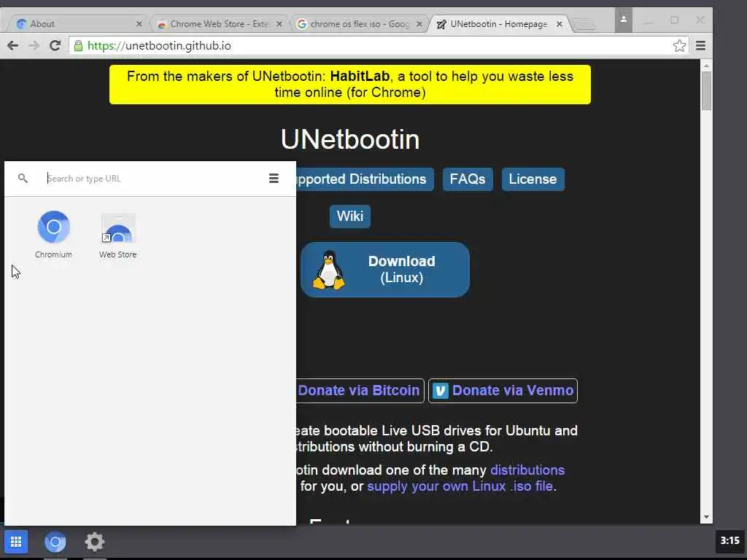The width and height of the screenshot is (747, 560).
Task: Click Donate via Bitcoin
Action: coord(360,391)
